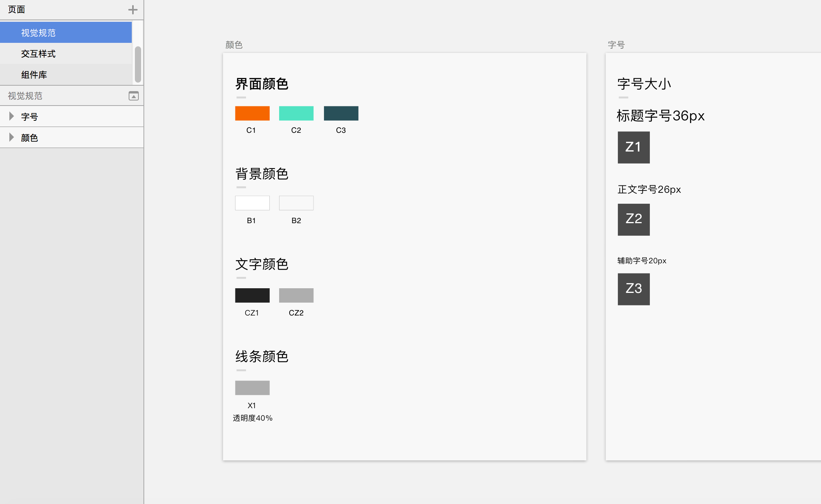
Task: Click the white B1 background swatch
Action: pyautogui.click(x=252, y=203)
